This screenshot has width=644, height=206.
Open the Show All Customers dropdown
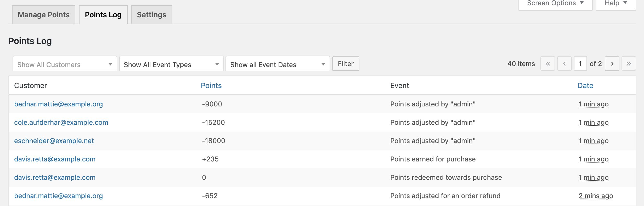(65, 64)
